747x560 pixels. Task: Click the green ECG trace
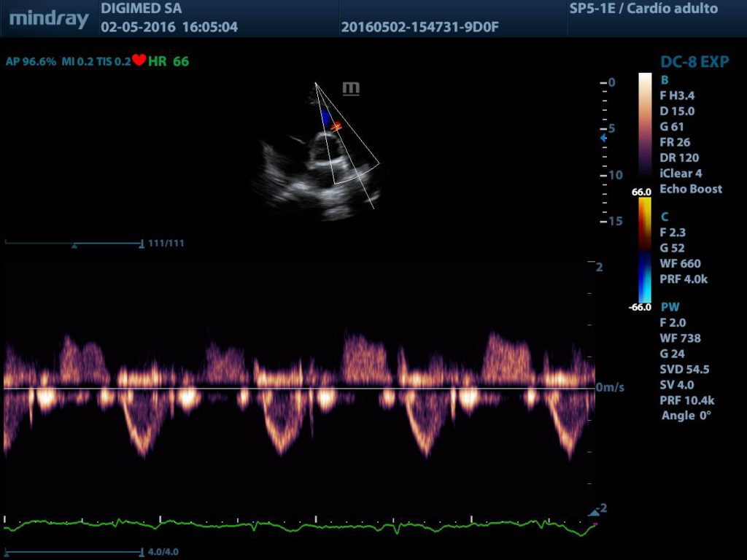[x=292, y=524]
